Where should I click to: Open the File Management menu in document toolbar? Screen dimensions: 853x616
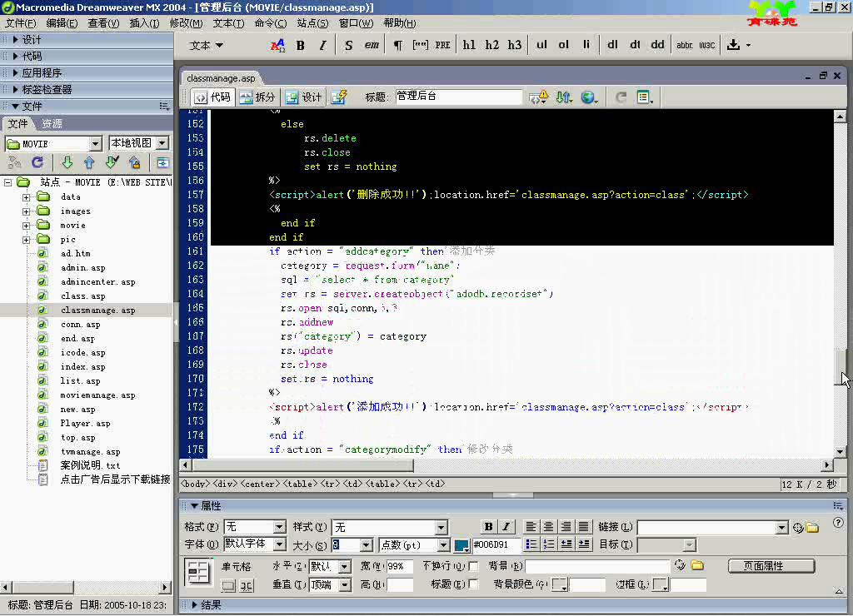pos(564,97)
